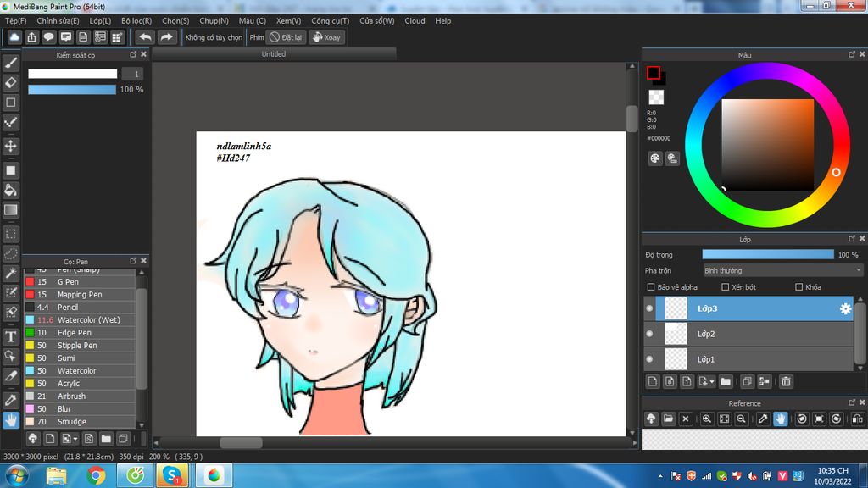Screen dimensions: 868x488
Task: Hide the Lớp2 layer
Action: [x=649, y=334]
